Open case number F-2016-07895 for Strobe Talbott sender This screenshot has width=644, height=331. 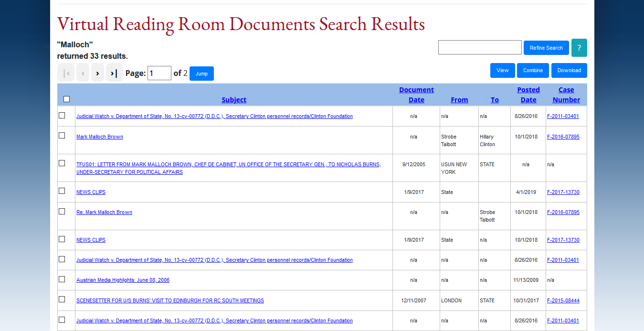563,137
